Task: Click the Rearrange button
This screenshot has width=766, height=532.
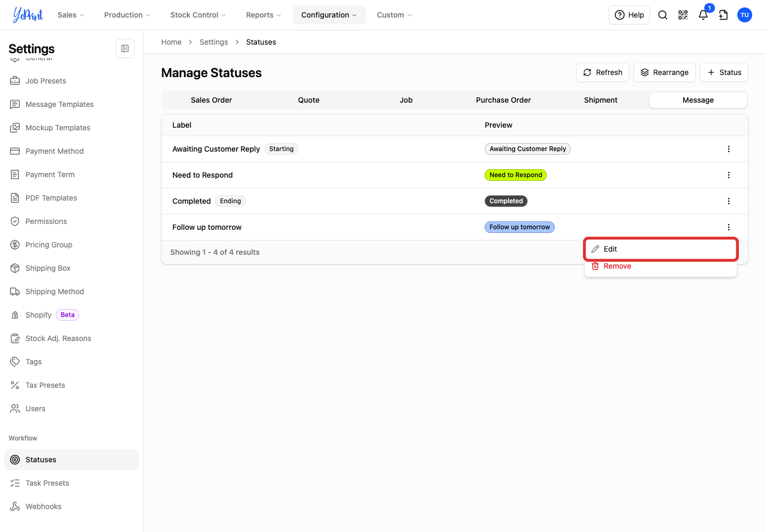Action: click(x=664, y=72)
